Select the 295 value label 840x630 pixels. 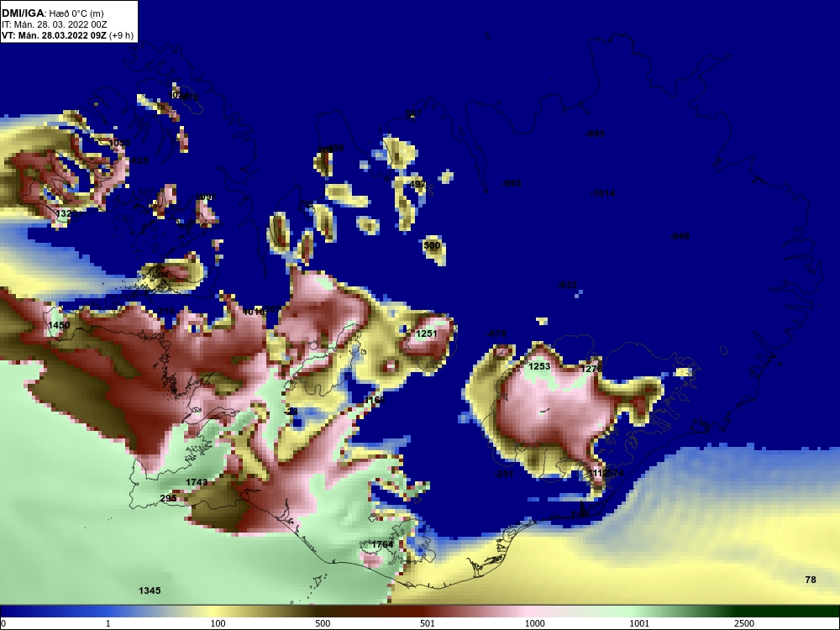click(x=168, y=498)
